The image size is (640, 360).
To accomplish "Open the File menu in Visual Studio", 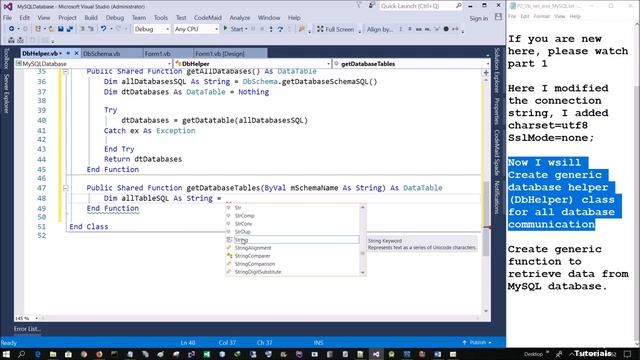I will (x=7, y=18).
